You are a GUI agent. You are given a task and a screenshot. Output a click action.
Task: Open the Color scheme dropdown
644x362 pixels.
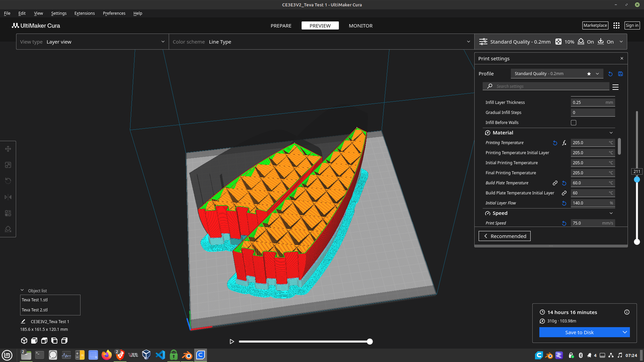tap(321, 42)
